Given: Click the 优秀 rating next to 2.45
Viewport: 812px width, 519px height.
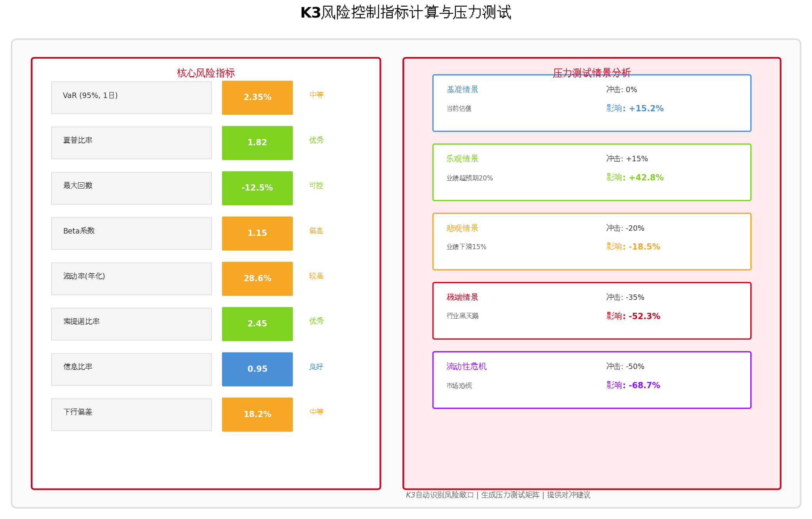Looking at the screenshot, I should (316, 321).
